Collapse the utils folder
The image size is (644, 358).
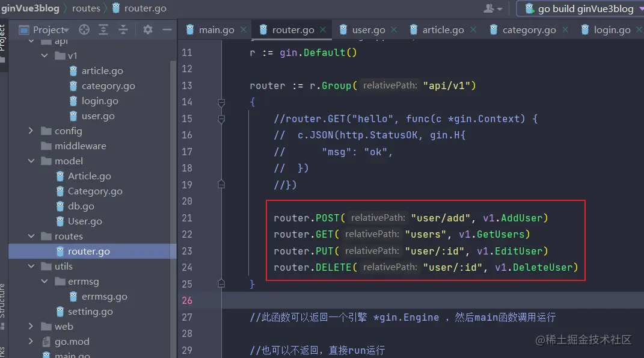(x=31, y=266)
